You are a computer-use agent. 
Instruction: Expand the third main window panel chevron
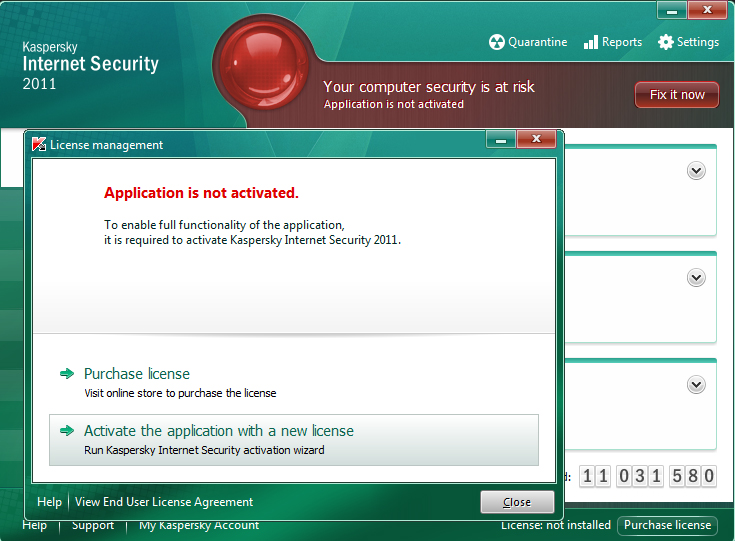tap(696, 385)
